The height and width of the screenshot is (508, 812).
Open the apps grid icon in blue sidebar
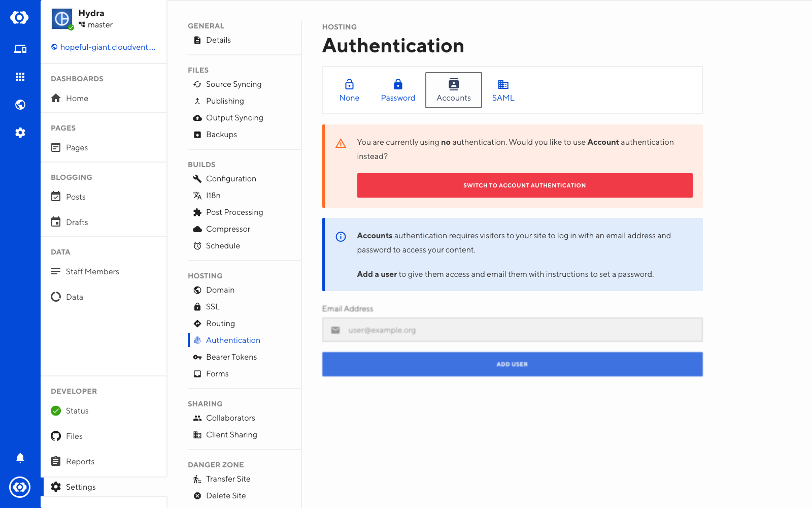point(20,77)
